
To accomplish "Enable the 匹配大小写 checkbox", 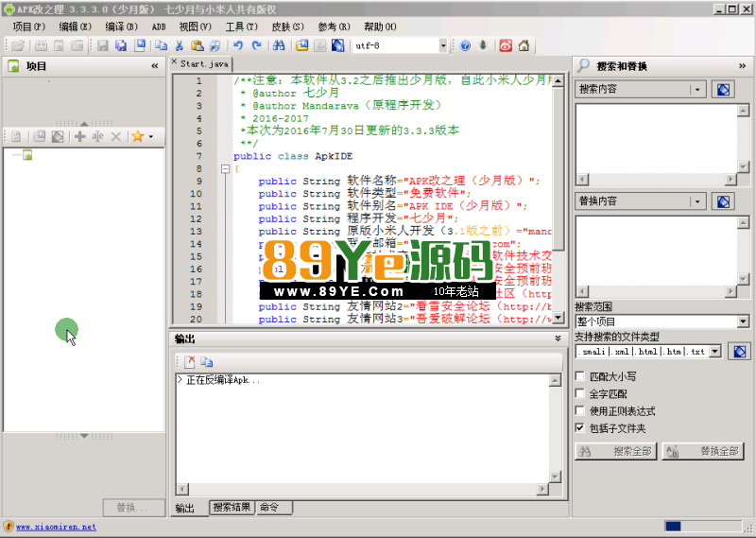I will (580, 376).
